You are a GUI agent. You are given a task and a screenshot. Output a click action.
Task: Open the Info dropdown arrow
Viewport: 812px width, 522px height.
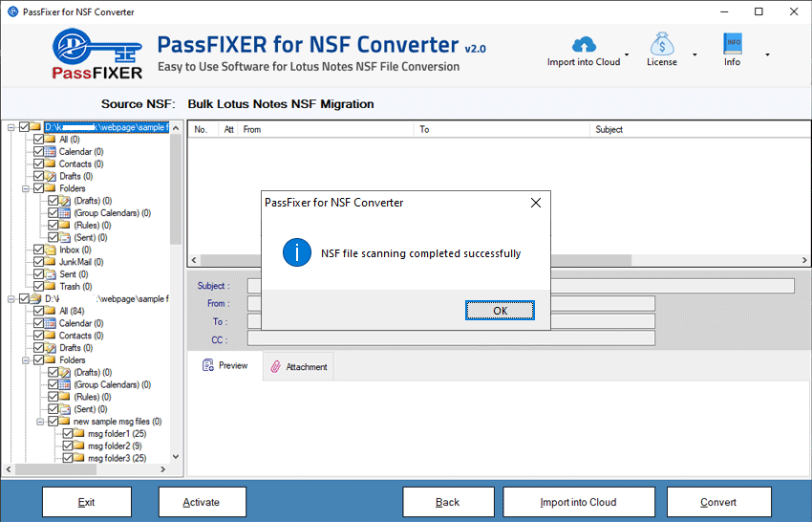(x=767, y=54)
